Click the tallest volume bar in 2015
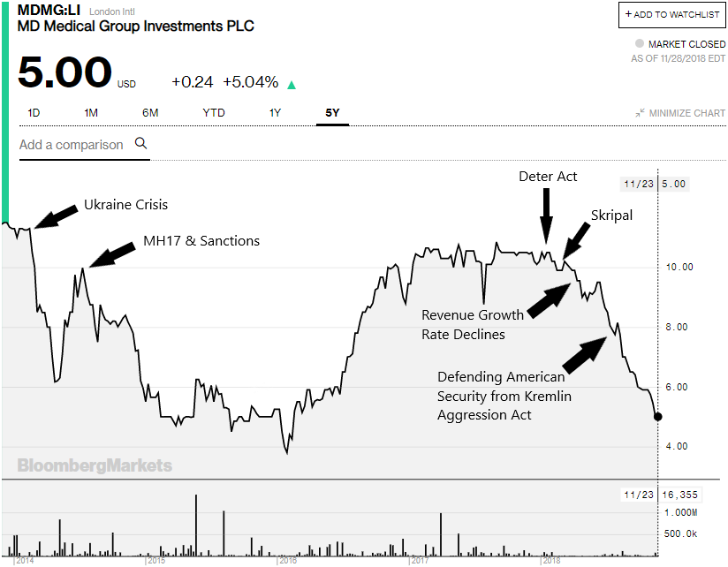The width and height of the screenshot is (728, 567). pyautogui.click(x=195, y=525)
